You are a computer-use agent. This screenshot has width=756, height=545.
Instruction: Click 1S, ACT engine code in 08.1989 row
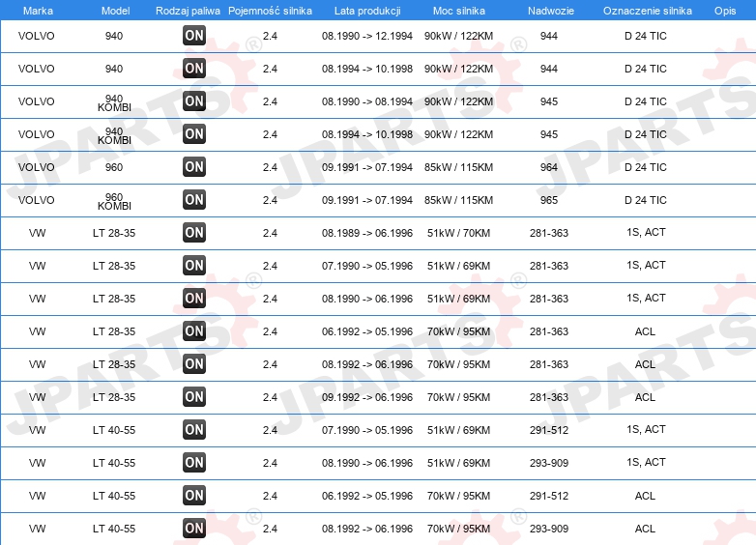pyautogui.click(x=646, y=232)
